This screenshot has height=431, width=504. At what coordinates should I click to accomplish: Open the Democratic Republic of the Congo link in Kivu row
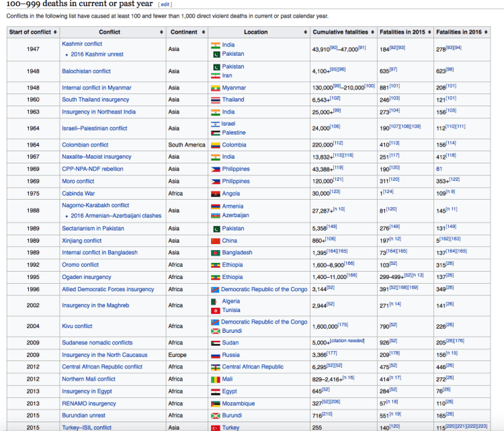pyautogui.click(x=264, y=322)
